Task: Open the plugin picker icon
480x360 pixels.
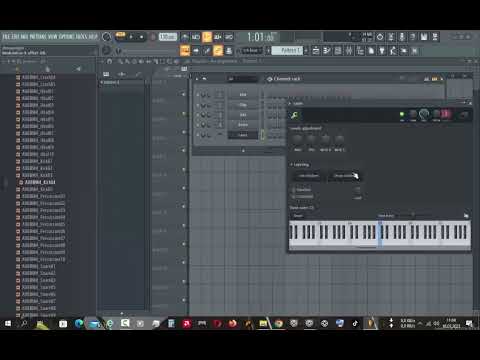Action: click(382, 51)
